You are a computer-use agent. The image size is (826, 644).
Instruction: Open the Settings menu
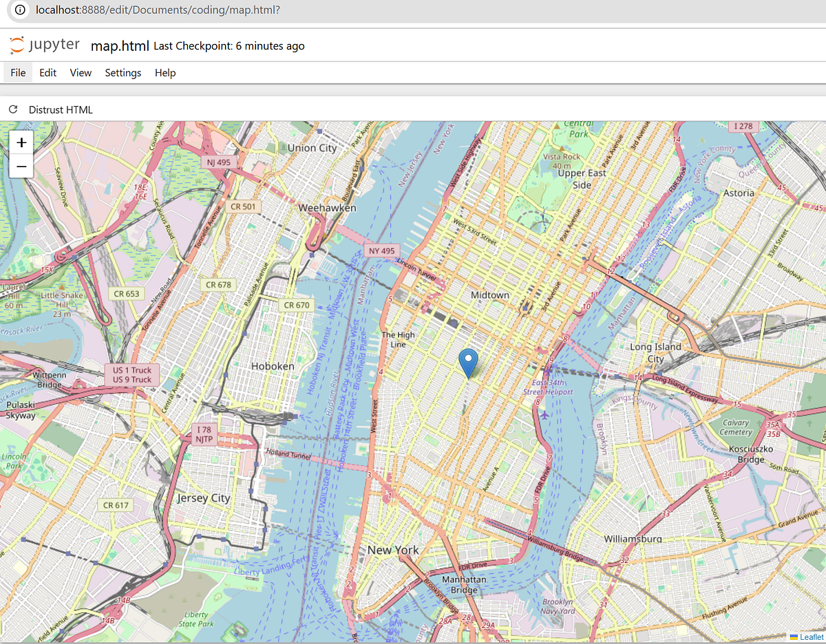123,72
